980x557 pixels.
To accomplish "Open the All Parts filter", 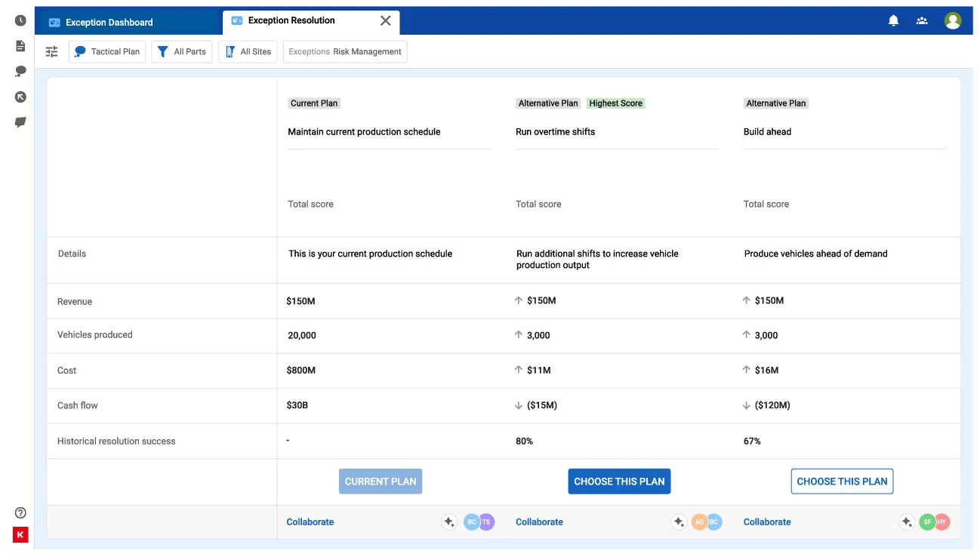I will [x=182, y=51].
